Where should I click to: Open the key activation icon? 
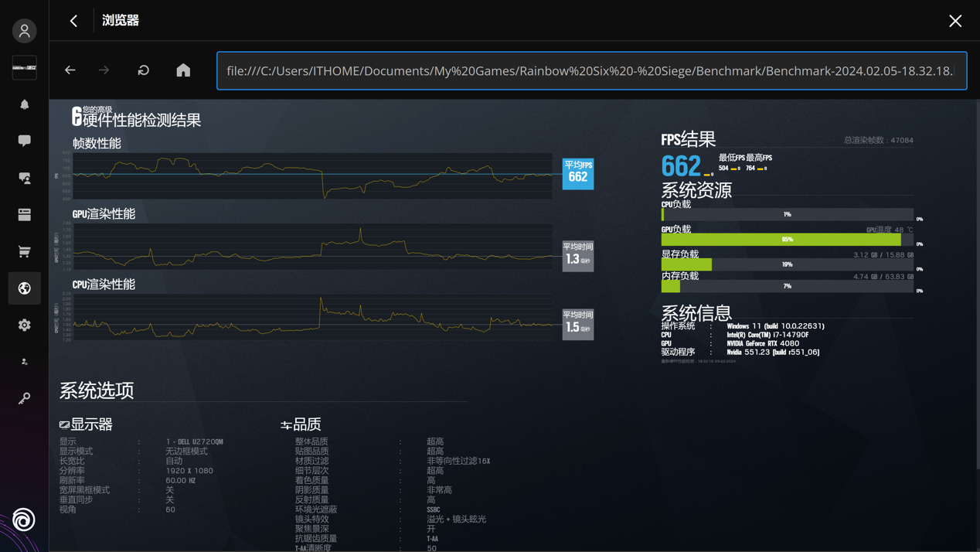click(25, 399)
